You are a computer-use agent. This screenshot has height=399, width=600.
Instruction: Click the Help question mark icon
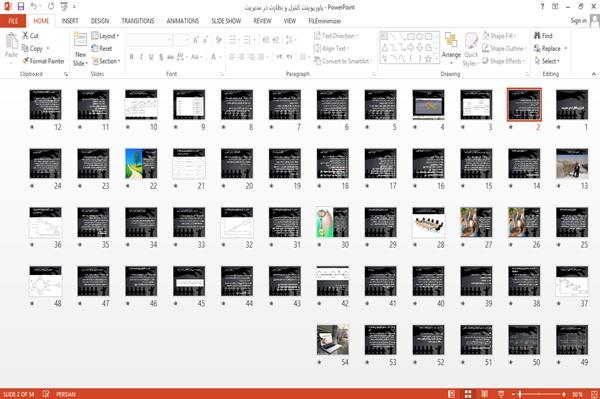pos(542,7)
